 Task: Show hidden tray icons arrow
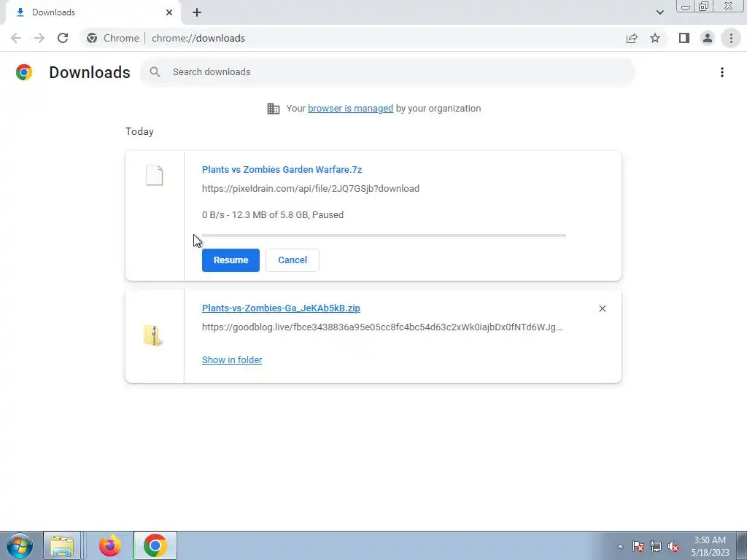(620, 546)
